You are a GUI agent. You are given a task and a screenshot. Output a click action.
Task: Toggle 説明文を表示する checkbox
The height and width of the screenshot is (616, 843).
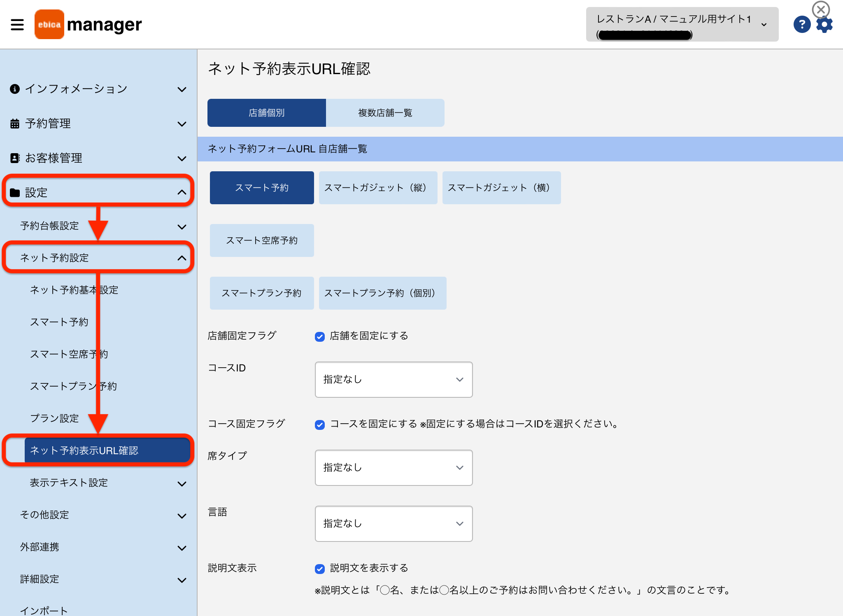click(320, 569)
